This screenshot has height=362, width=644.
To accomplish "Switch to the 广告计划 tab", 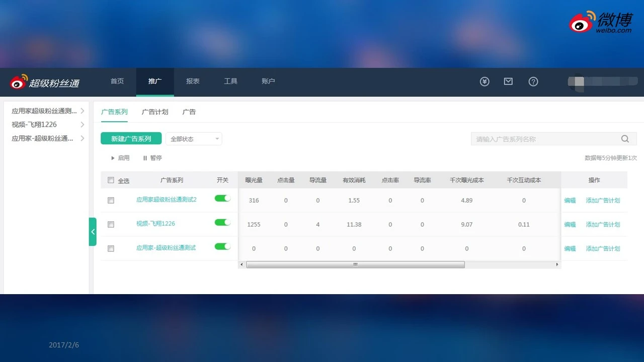I will point(155,112).
